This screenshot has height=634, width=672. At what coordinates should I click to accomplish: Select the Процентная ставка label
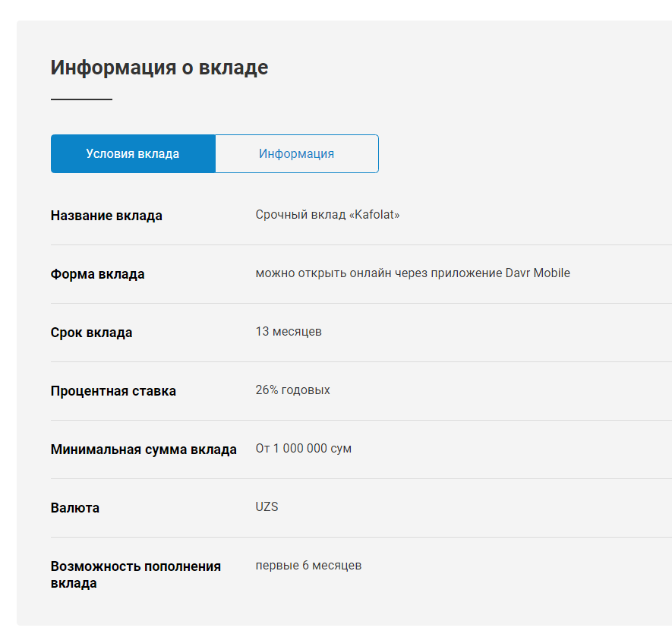pos(113,391)
